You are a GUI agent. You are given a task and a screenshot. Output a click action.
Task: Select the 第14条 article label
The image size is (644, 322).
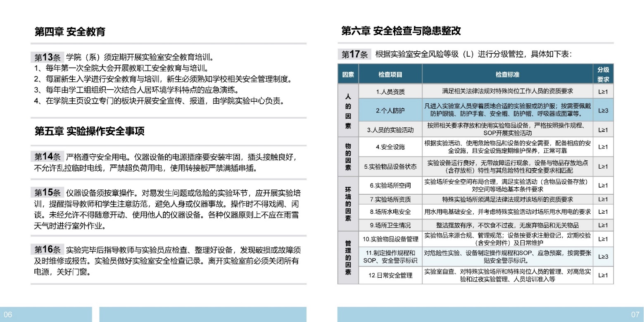[x=47, y=157]
